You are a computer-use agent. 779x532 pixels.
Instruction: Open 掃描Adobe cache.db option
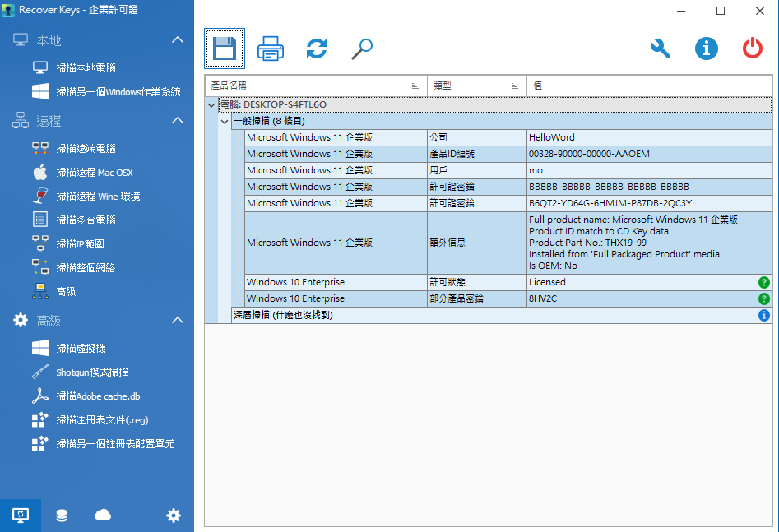click(x=98, y=396)
